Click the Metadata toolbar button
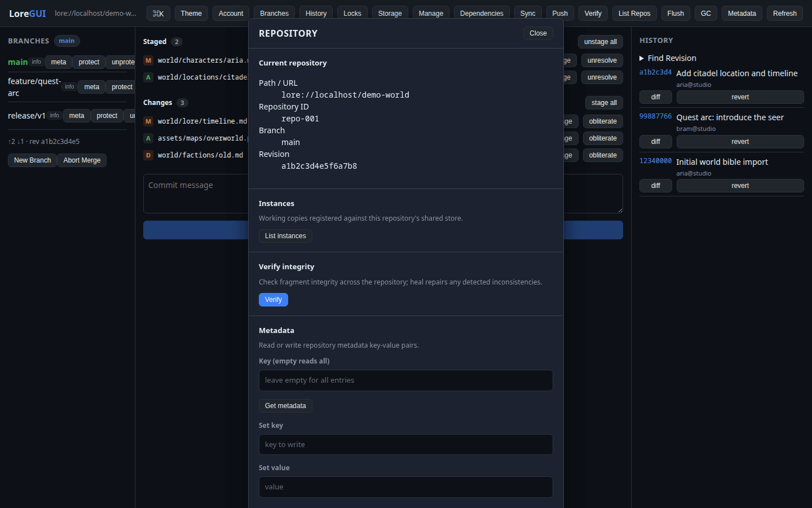The image size is (812, 508). click(742, 14)
